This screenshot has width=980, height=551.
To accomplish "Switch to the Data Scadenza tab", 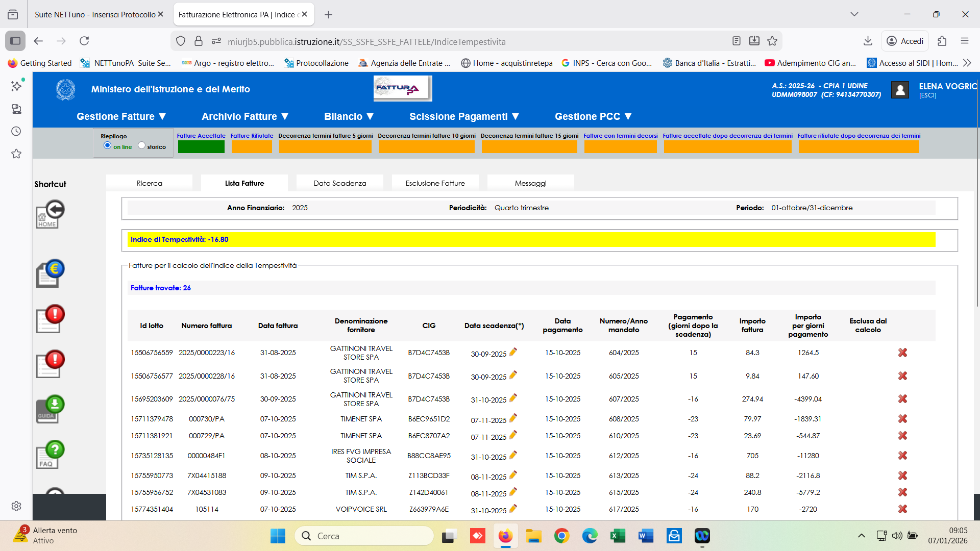I will tap(339, 183).
